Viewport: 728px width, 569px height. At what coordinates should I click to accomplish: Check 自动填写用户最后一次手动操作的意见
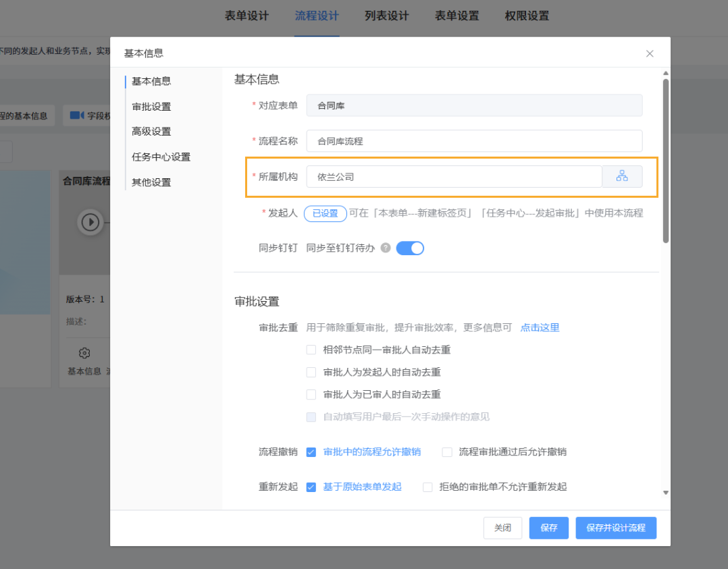tap(311, 416)
